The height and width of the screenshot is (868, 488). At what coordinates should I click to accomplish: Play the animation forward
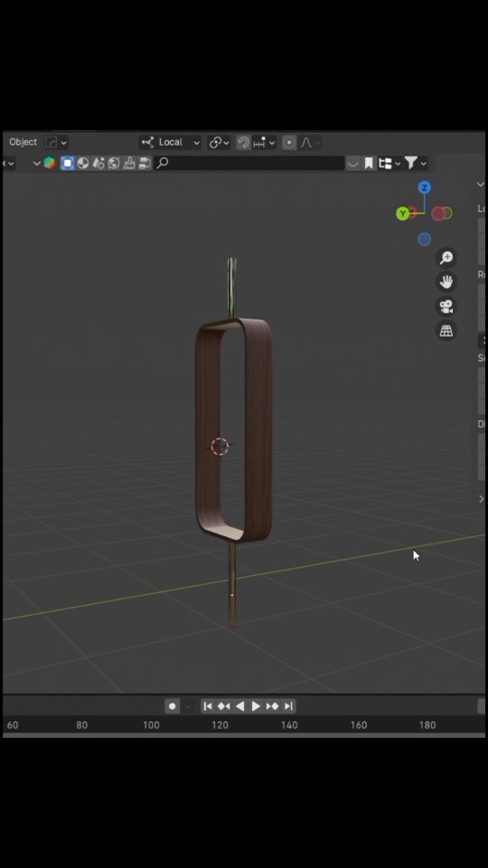tap(256, 706)
